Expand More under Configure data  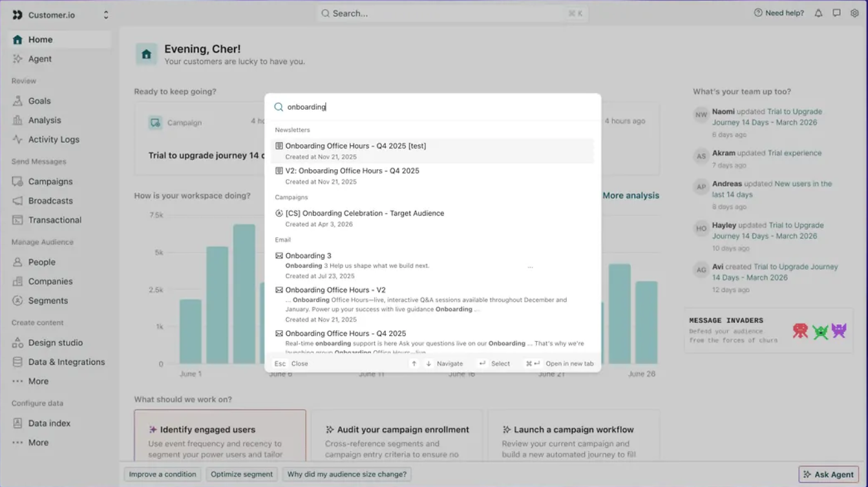coord(38,443)
